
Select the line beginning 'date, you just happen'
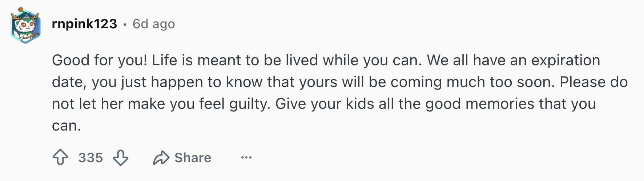click(x=340, y=82)
